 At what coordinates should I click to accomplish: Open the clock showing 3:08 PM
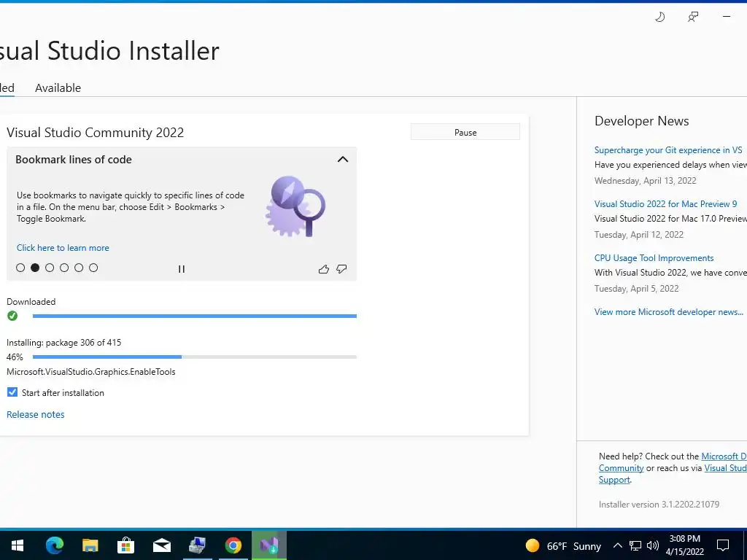click(x=685, y=545)
